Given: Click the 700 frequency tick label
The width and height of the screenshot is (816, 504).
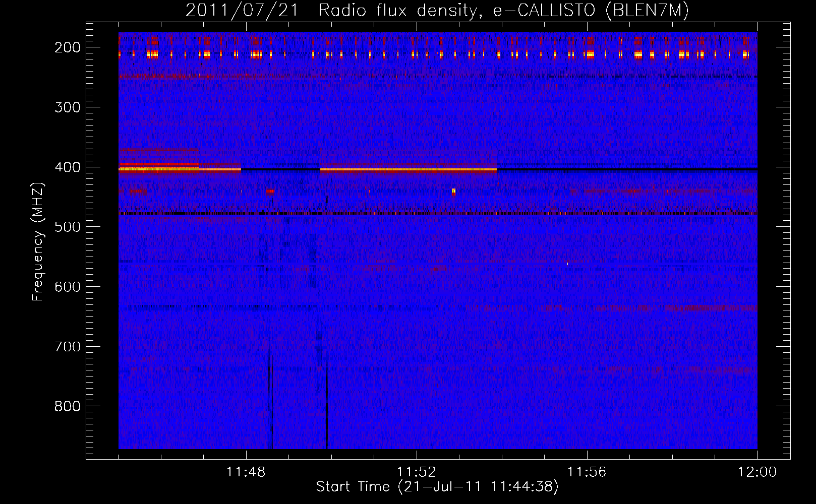Looking at the screenshot, I should pyautogui.click(x=67, y=347).
